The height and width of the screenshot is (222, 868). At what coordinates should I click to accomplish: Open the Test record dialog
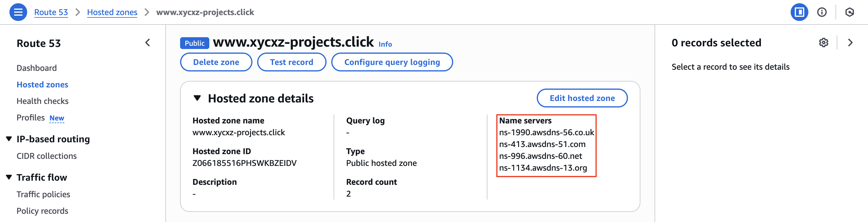pos(291,62)
